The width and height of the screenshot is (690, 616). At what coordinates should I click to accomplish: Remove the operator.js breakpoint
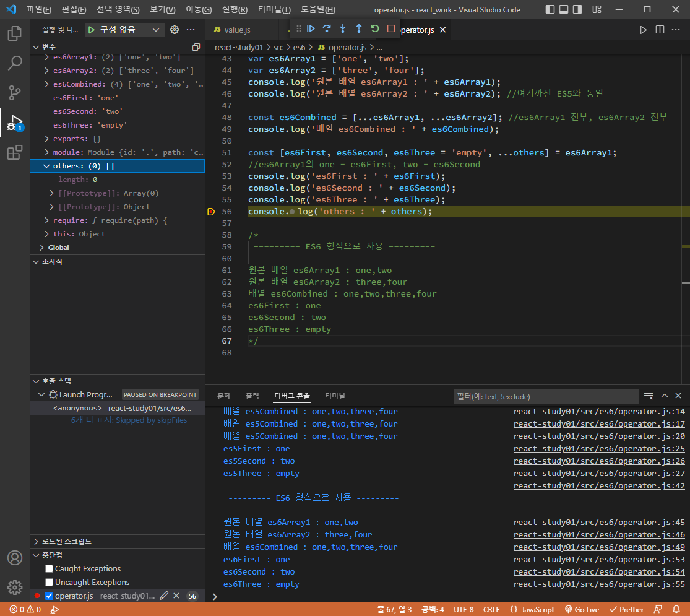[176, 596]
